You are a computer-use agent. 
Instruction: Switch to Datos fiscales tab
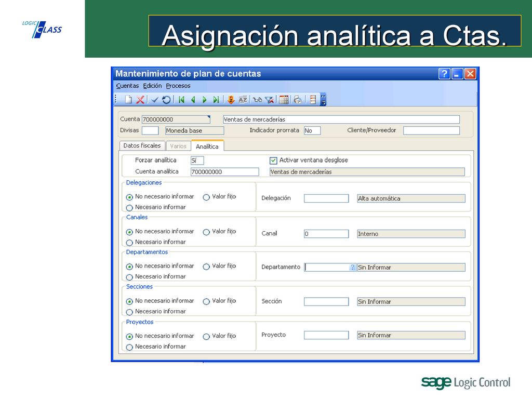(x=142, y=145)
